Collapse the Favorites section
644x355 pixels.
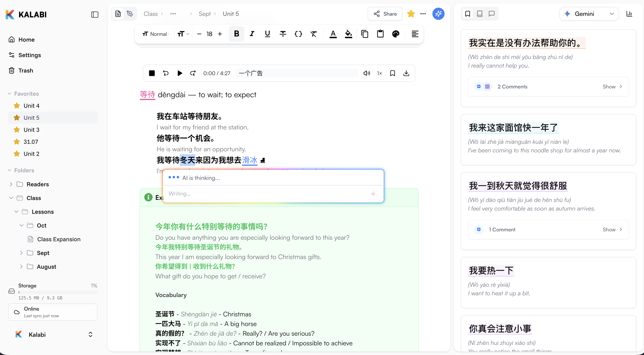point(9,93)
